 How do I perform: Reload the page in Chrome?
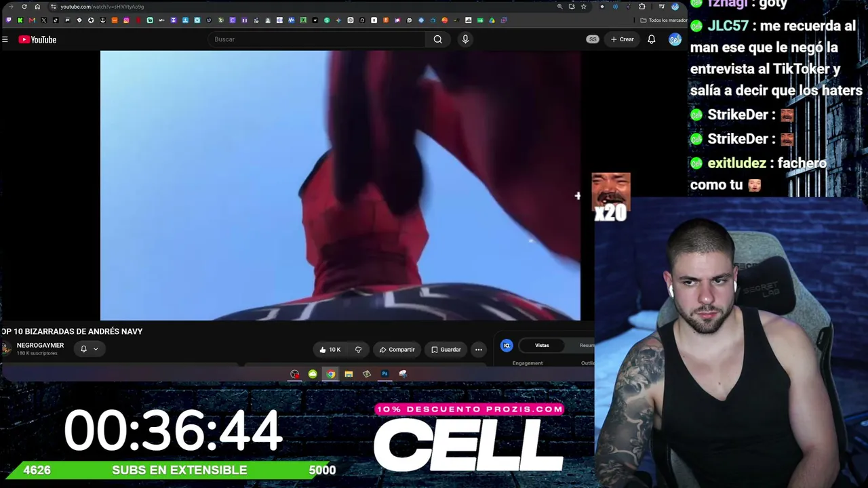click(24, 7)
